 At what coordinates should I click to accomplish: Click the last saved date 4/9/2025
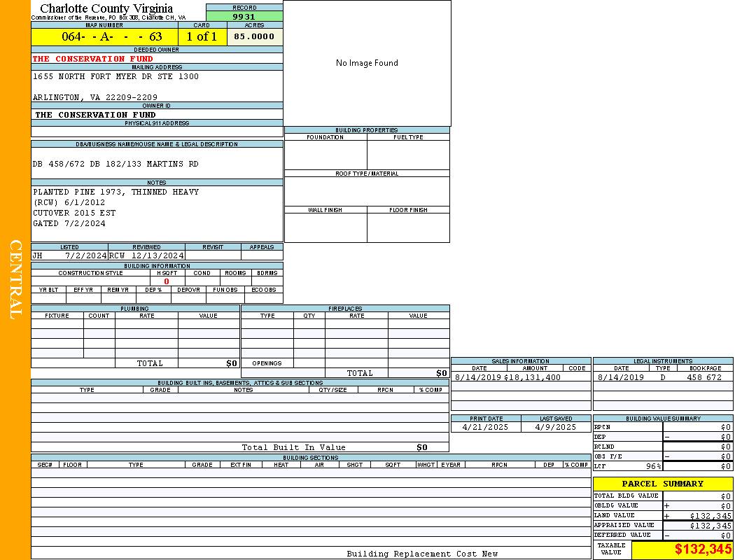(555, 427)
